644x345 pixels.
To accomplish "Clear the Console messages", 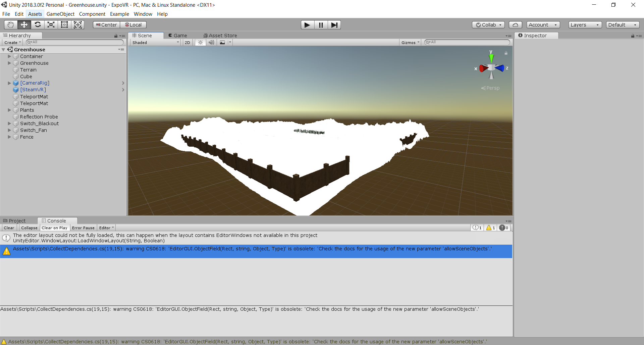I will point(9,228).
